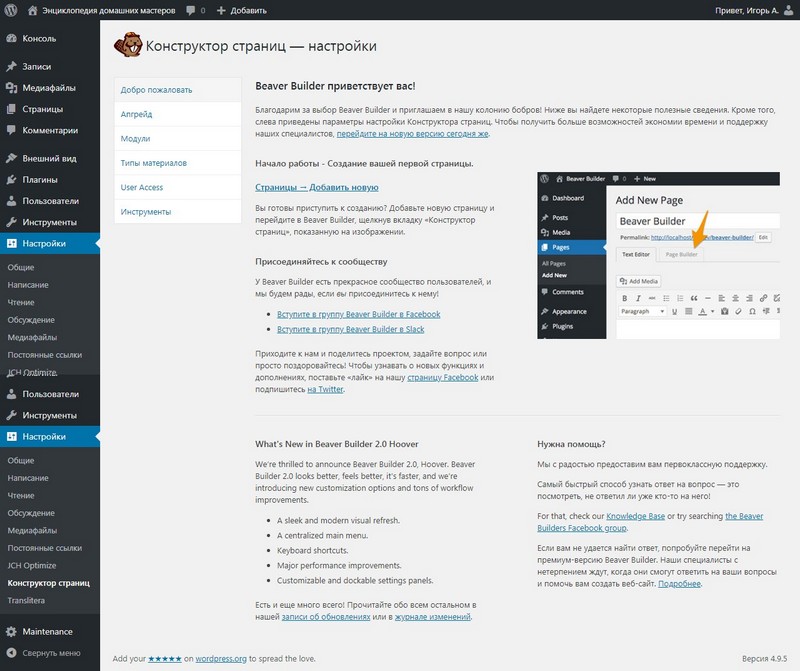Click the gear icon for Maintenance
Viewport: 800px width, 671px height.
point(11,632)
